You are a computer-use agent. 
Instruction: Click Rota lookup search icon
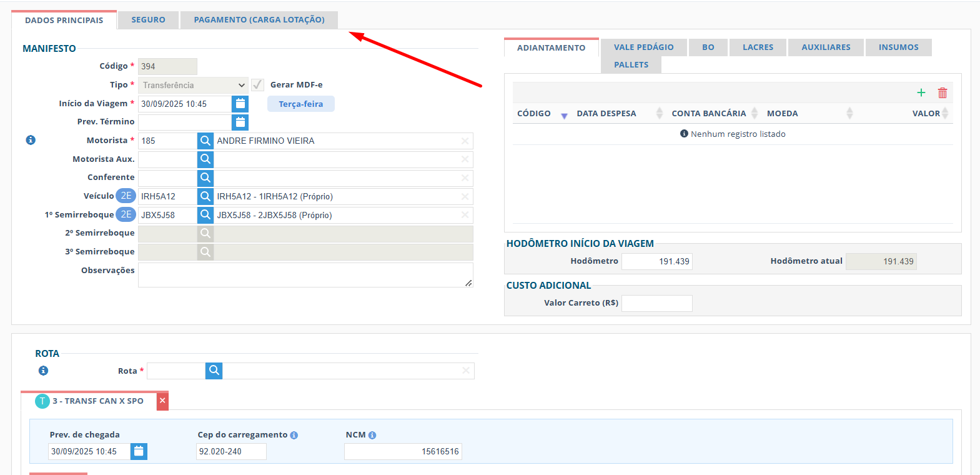pos(214,371)
